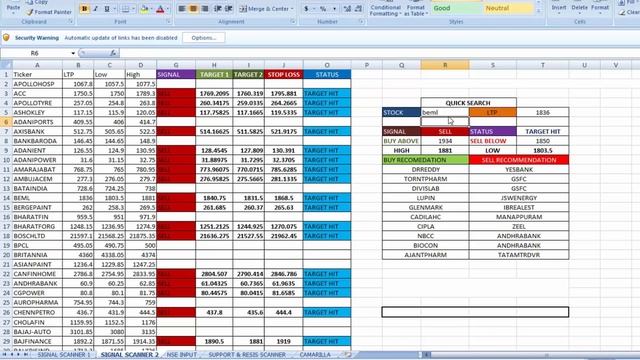The height and width of the screenshot is (360, 640).
Task: Switch to CAMARILLA sheet tab
Action: (x=315, y=355)
